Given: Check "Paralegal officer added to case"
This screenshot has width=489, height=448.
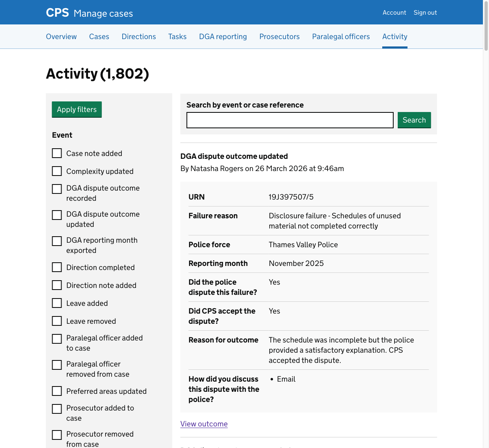Looking at the screenshot, I should tap(57, 338).
